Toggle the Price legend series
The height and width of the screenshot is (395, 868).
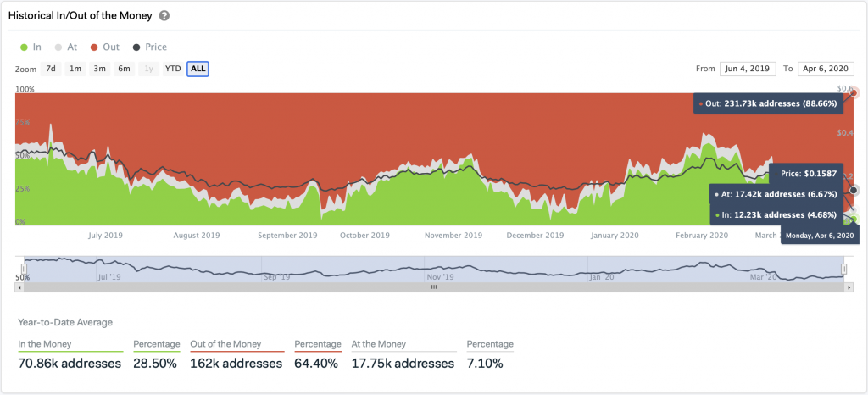149,47
